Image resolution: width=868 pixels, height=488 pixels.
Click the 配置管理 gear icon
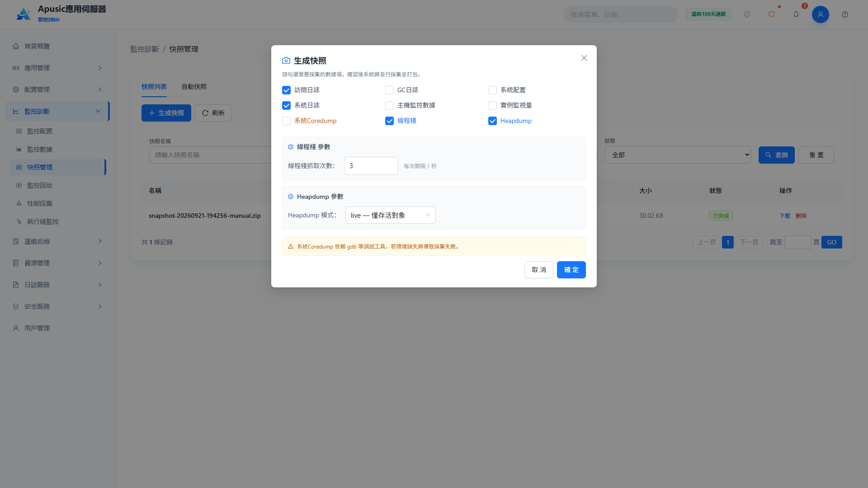click(x=16, y=89)
